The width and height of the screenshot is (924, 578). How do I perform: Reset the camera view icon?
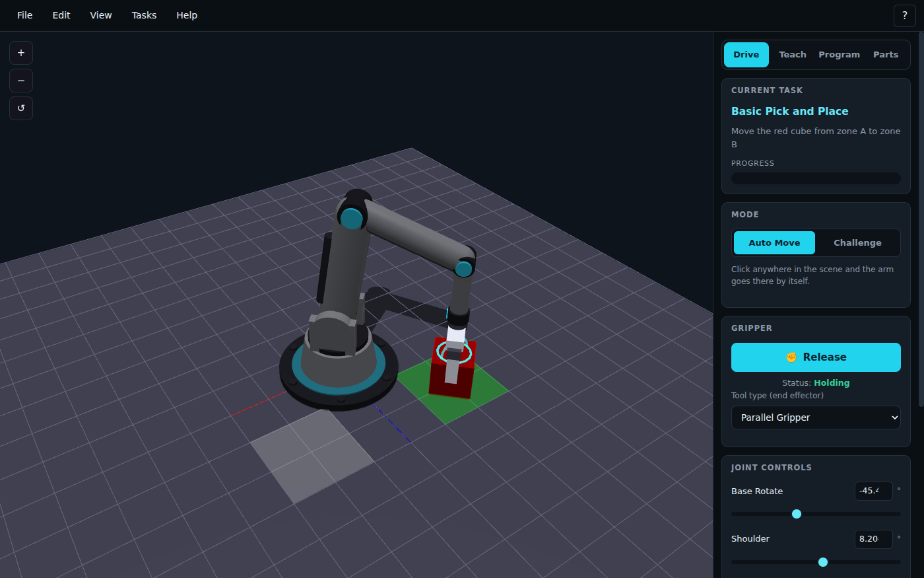coord(21,108)
